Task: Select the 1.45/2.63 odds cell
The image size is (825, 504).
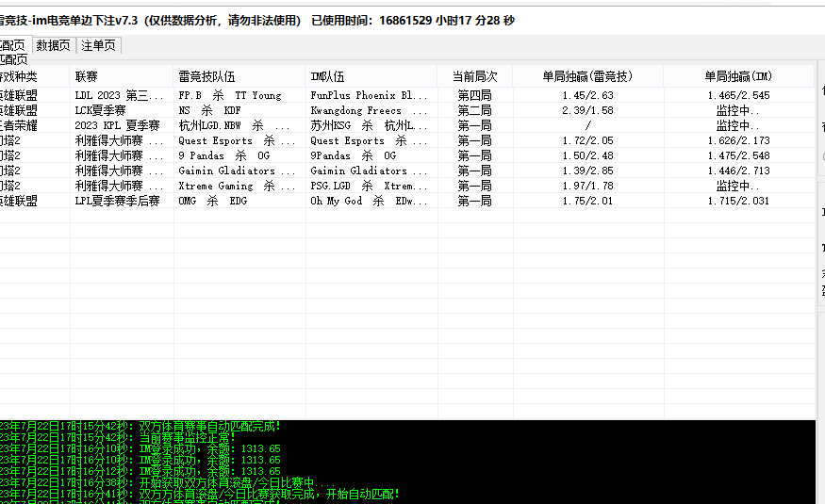Action: [x=587, y=95]
